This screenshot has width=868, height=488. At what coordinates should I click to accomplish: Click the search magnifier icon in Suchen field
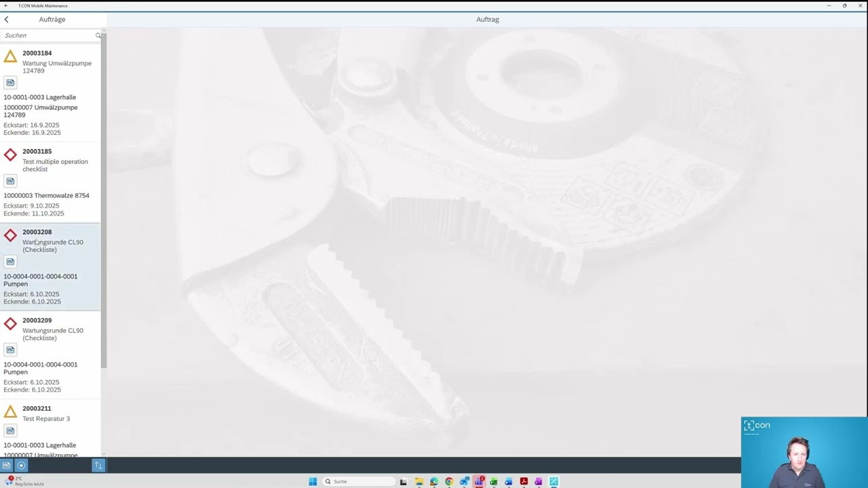[98, 35]
